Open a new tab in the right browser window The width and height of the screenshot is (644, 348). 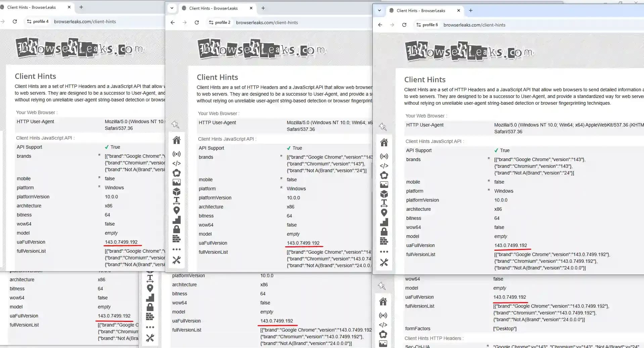(x=470, y=10)
